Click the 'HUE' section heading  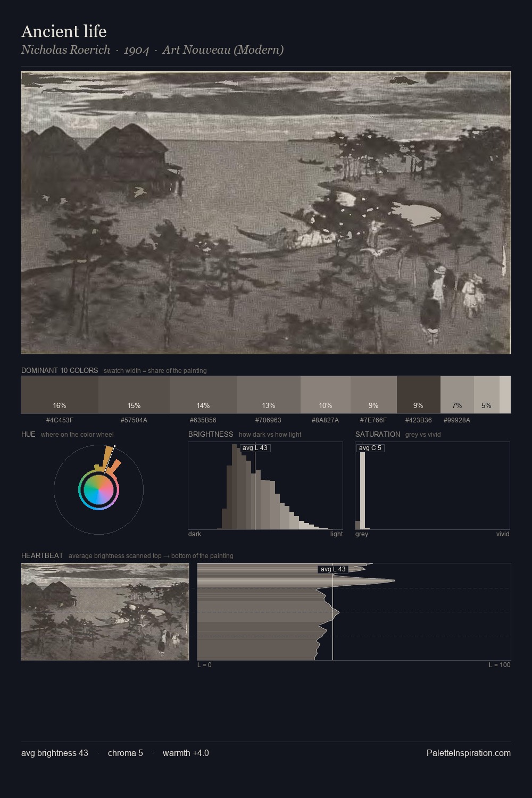[x=28, y=434]
